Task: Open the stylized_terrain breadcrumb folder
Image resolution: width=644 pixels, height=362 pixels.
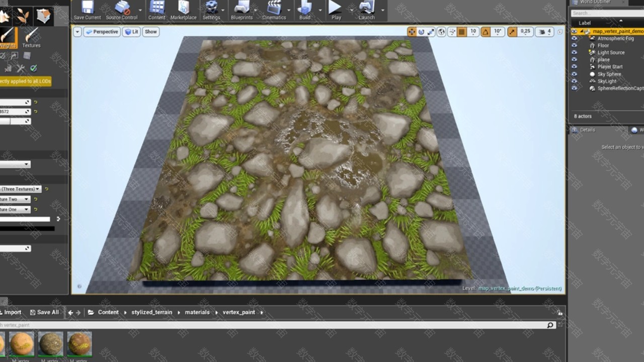Action: point(152,312)
